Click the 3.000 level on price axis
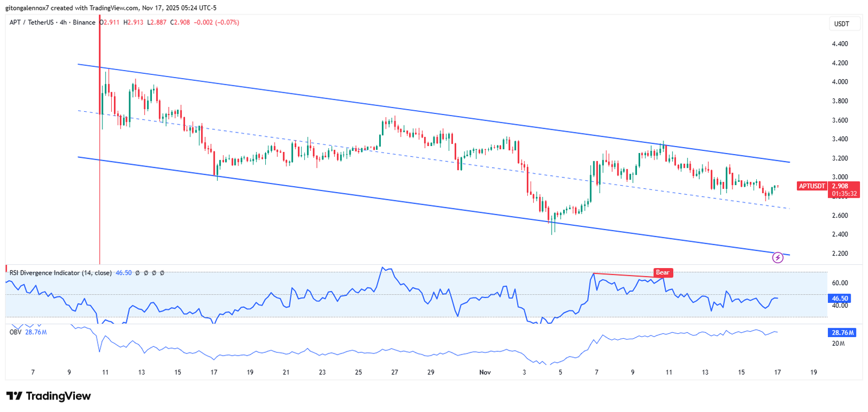Viewport: 868px width, 412px height. (840, 178)
